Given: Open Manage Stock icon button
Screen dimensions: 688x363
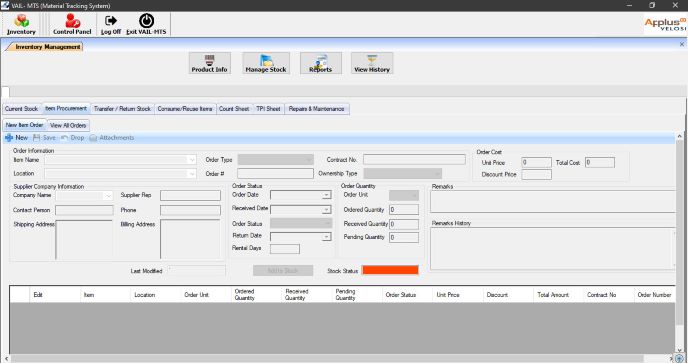Looking at the screenshot, I should tap(266, 63).
